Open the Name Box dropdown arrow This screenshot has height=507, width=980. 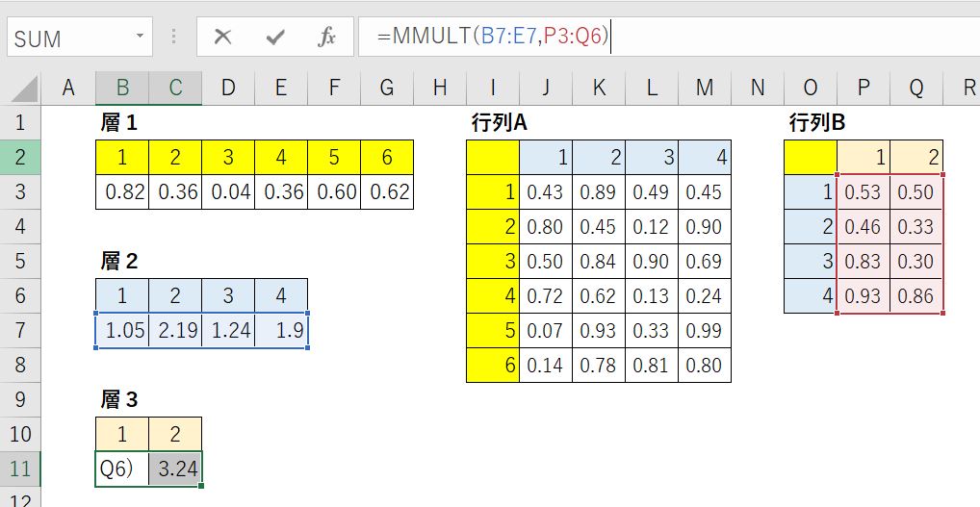pyautogui.click(x=141, y=38)
